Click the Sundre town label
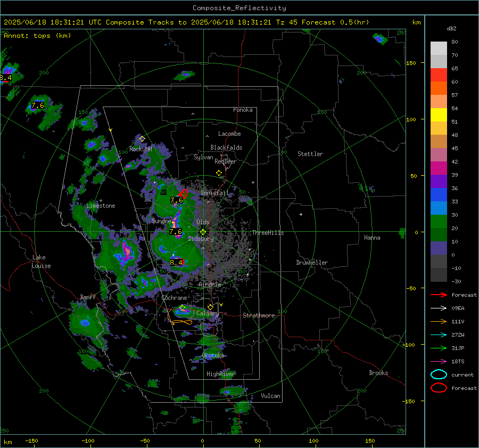 point(161,221)
